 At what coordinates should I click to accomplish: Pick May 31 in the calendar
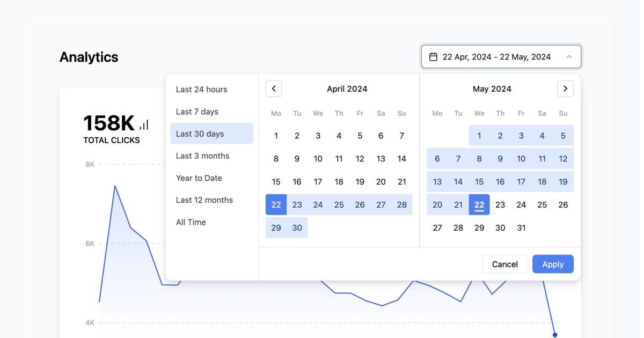[521, 227]
